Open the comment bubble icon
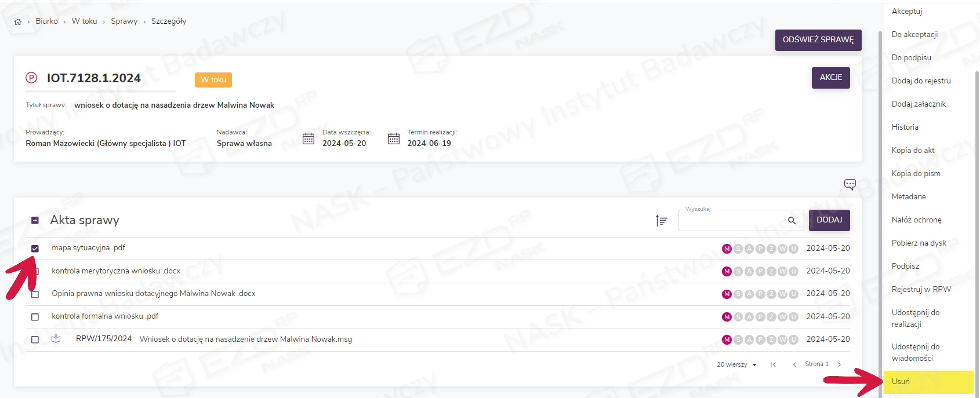980x398 pixels. 850,184
